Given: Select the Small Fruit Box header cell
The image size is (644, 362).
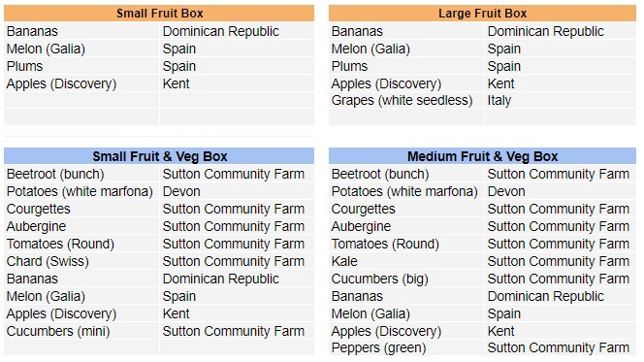Looking at the screenshot, I should click(x=159, y=14).
